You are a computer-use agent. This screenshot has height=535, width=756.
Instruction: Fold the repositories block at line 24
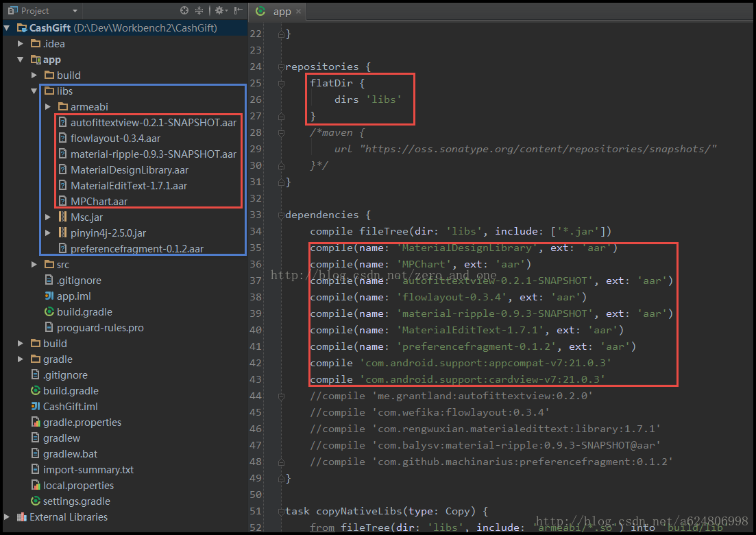[x=281, y=67]
